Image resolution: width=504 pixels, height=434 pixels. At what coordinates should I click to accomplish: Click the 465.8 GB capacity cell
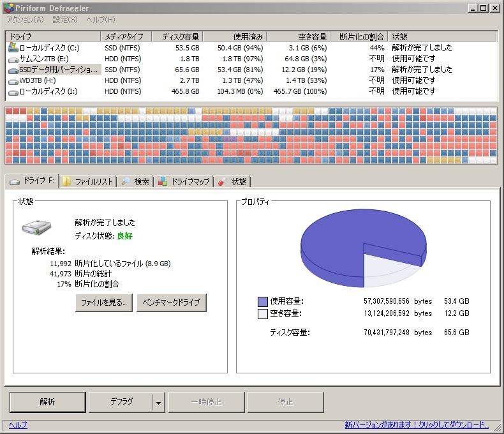[185, 92]
